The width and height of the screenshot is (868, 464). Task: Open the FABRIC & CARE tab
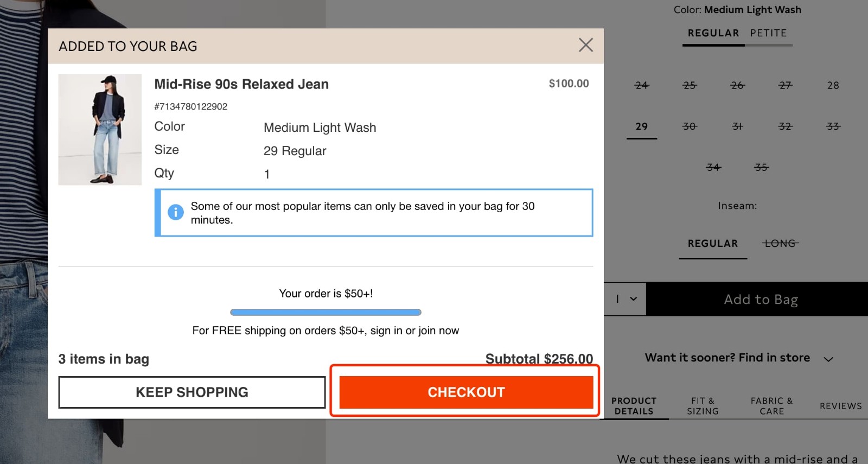point(771,406)
